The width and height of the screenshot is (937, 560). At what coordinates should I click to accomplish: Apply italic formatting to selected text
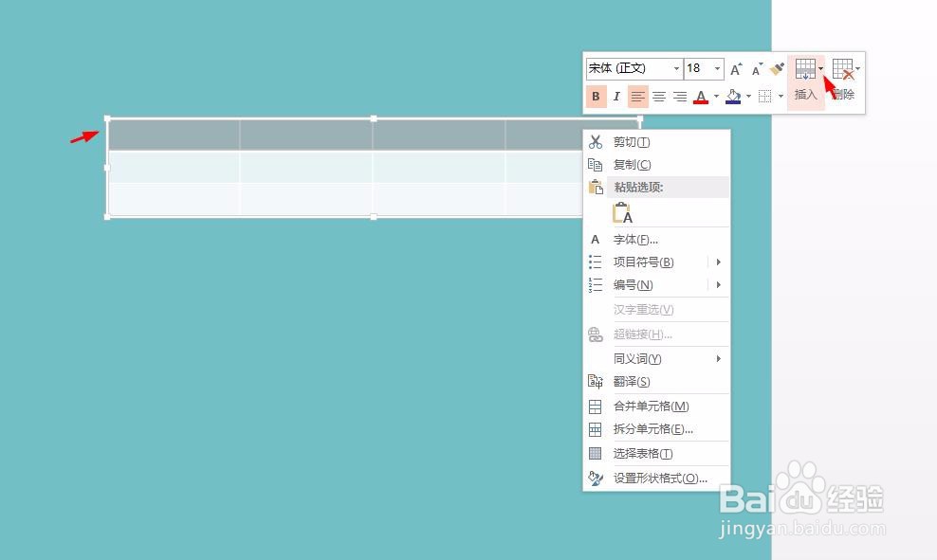pyautogui.click(x=616, y=95)
